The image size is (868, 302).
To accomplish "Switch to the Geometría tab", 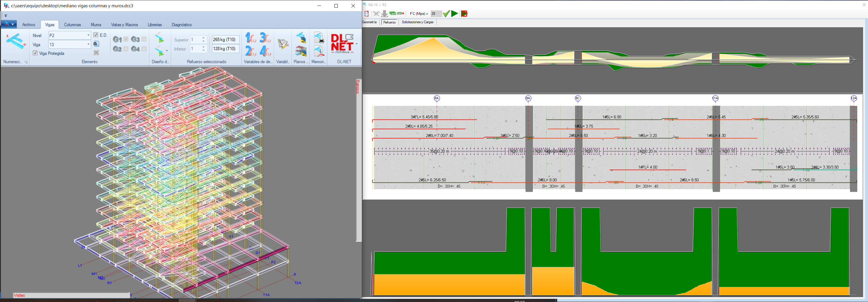I will coord(370,22).
